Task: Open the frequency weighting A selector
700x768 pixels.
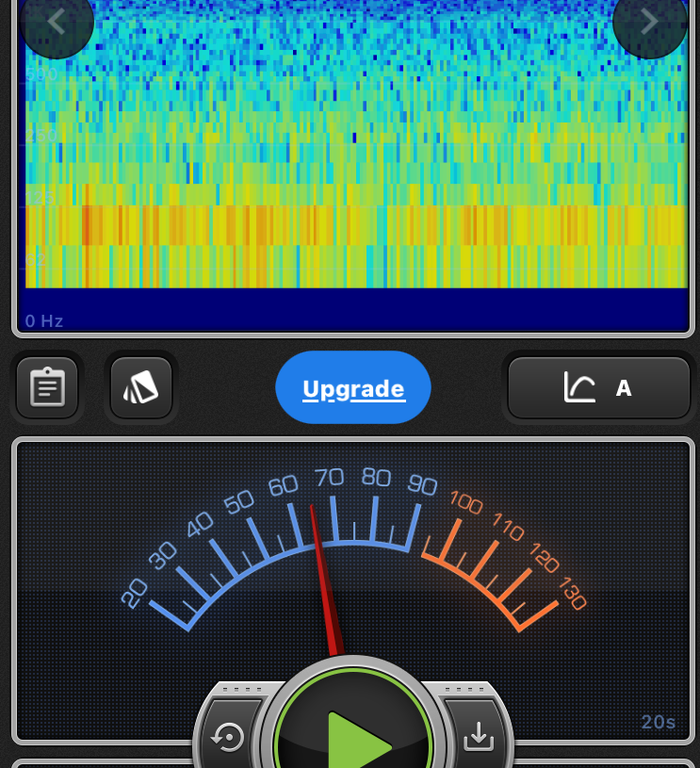Action: pos(624,387)
